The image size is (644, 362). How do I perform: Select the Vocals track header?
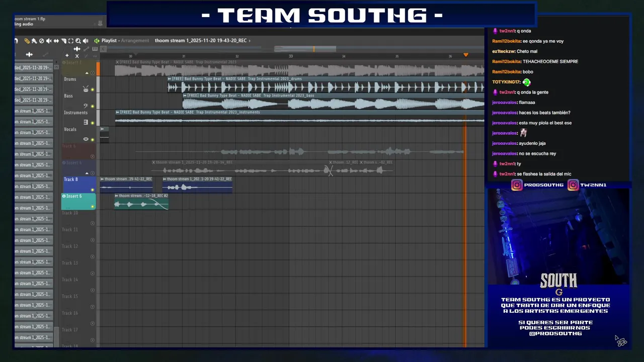point(79,134)
